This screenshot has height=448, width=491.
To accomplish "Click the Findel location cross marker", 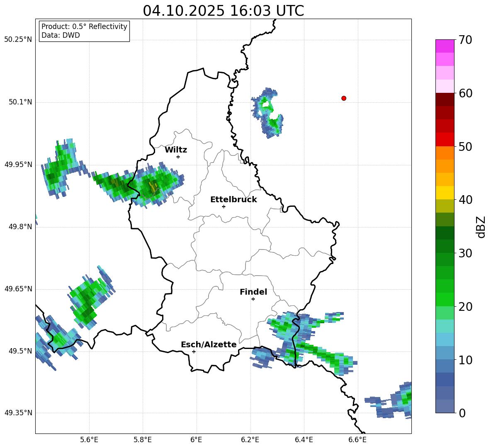I will pyautogui.click(x=253, y=299).
